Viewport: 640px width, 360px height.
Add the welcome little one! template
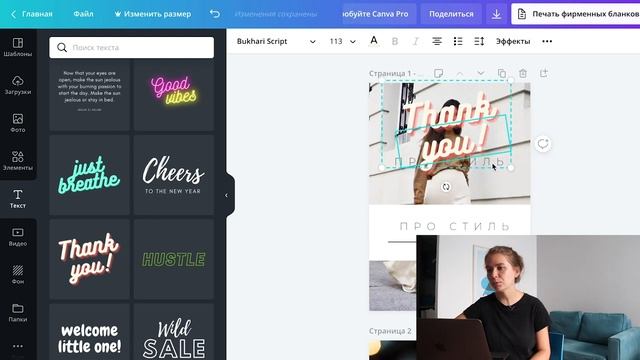[89, 332]
